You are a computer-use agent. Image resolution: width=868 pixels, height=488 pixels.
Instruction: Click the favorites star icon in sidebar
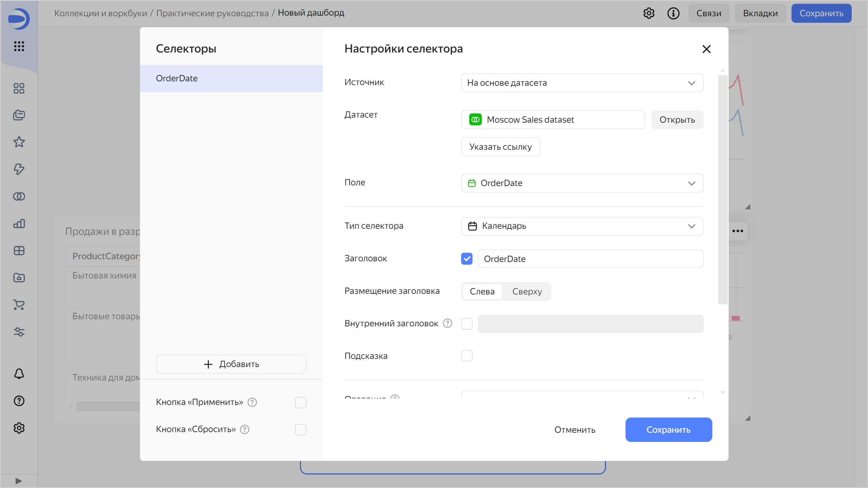point(19,142)
